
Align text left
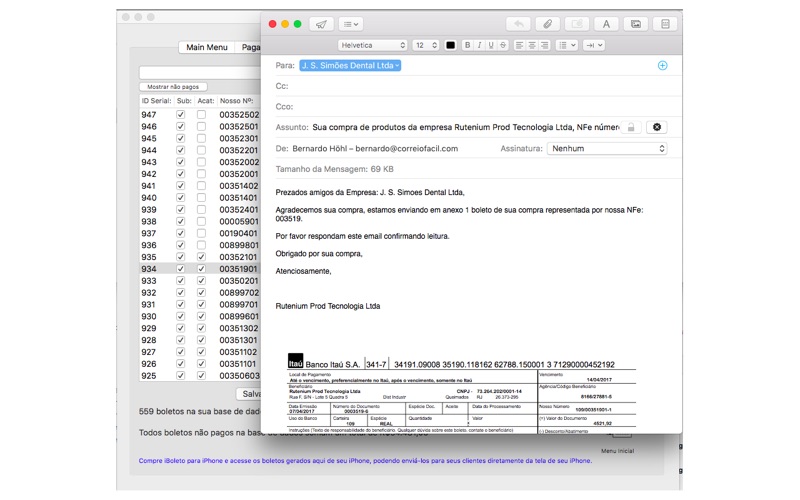[x=519, y=45]
